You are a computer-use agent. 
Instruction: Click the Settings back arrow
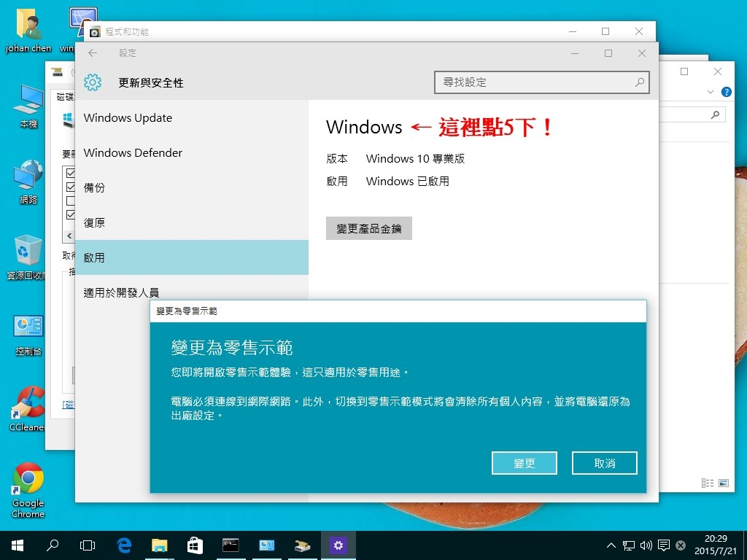pyautogui.click(x=93, y=52)
